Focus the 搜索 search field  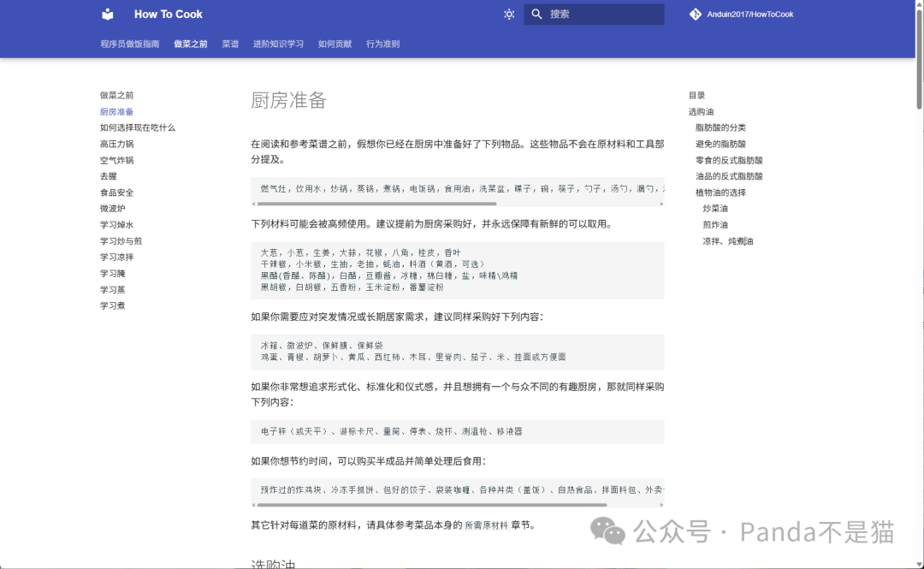[x=594, y=15]
